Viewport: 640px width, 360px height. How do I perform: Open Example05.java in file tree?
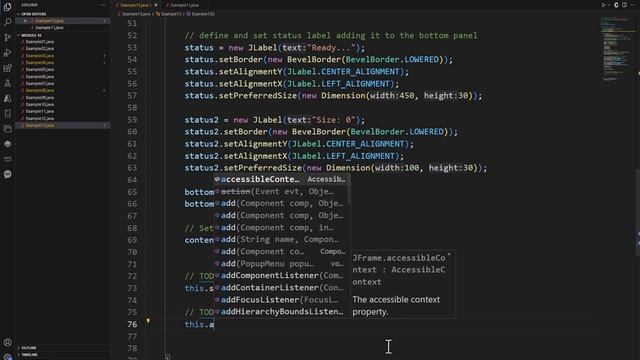[40, 69]
